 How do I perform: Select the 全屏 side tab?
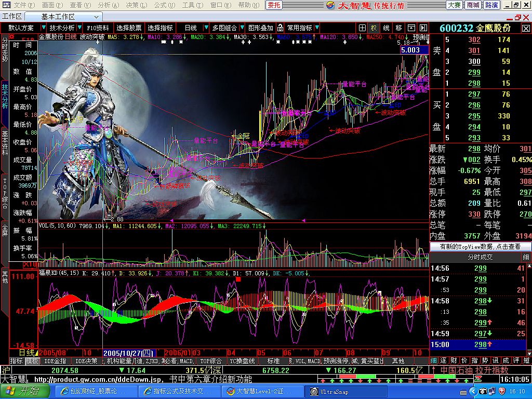tap(5, 230)
